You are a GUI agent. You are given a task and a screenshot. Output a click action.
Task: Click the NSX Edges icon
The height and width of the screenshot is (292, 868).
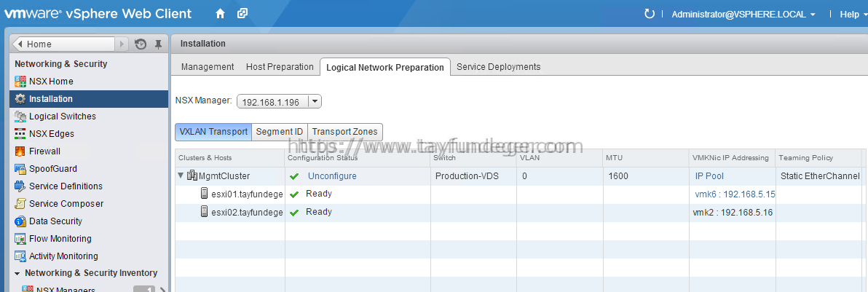[x=20, y=134]
